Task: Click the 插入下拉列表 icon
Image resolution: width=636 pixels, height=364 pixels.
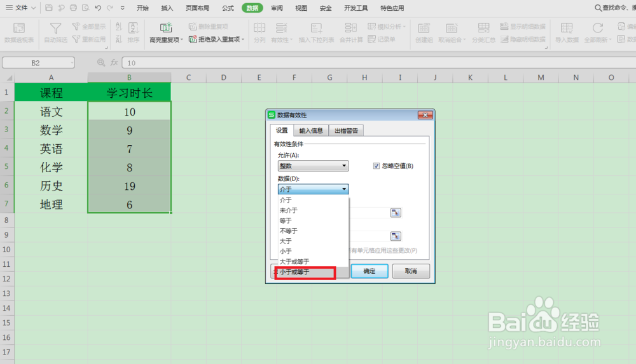Action: pos(316,28)
